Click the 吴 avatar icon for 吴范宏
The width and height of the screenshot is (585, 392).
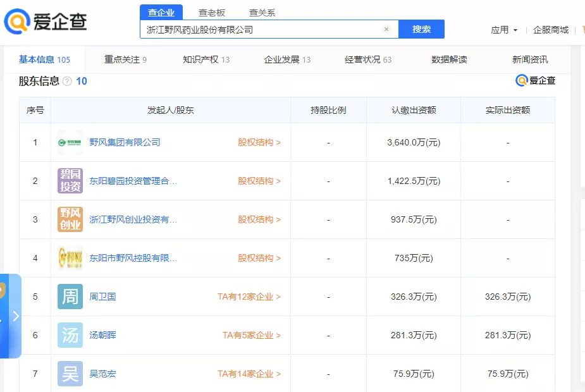coord(70,374)
